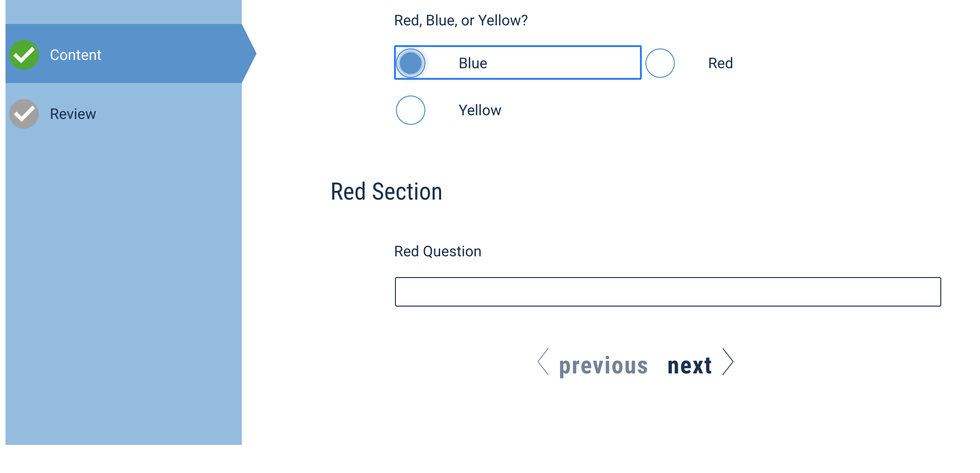Viewport: 980px width, 473px height.
Task: Go to the next page
Action: coord(689,366)
